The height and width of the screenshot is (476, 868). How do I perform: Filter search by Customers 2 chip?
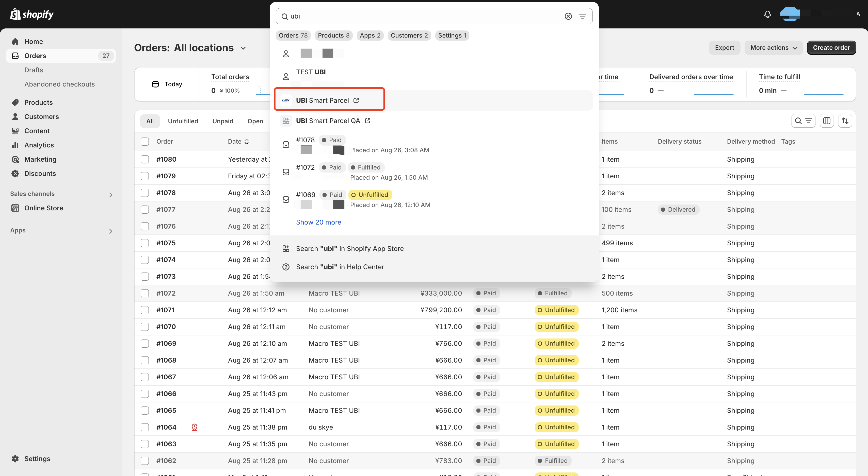click(409, 35)
